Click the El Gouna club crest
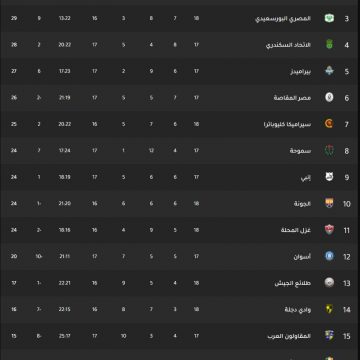The width and height of the screenshot is (360, 360). (329, 203)
